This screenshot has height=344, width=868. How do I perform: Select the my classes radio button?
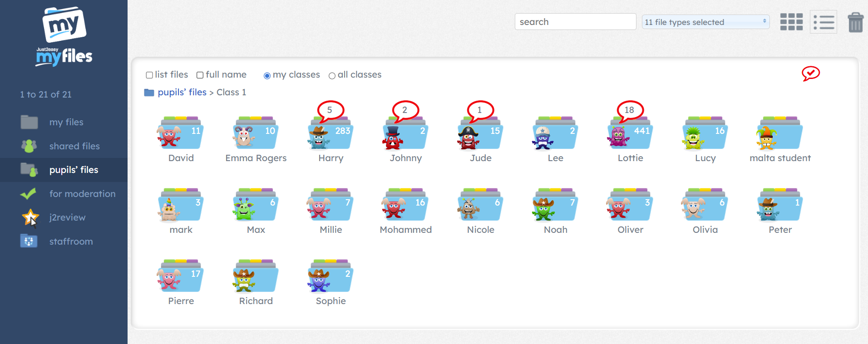[267, 76]
